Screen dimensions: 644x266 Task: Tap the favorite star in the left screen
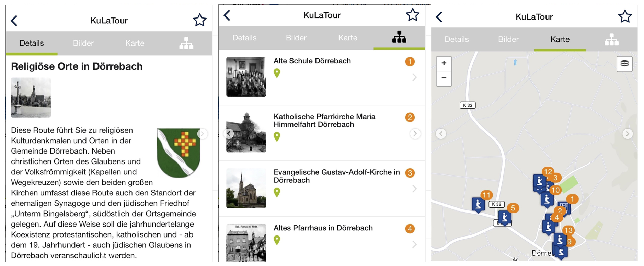(x=199, y=20)
